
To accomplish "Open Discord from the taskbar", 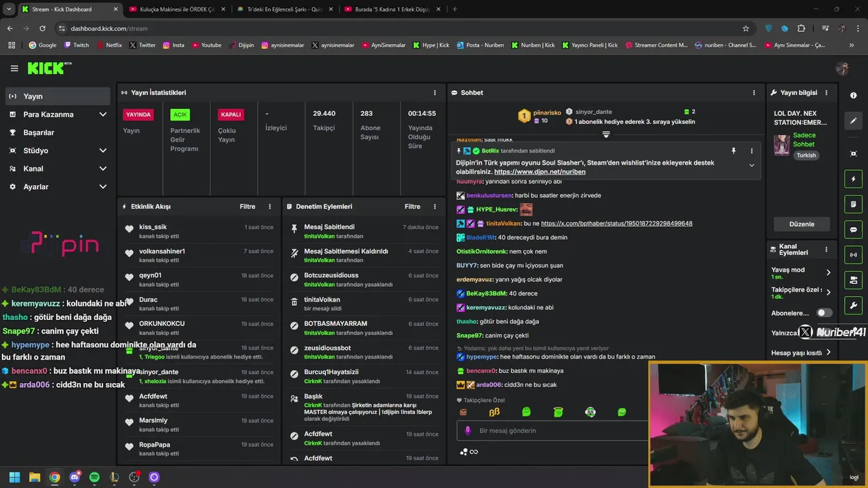I will tap(75, 477).
